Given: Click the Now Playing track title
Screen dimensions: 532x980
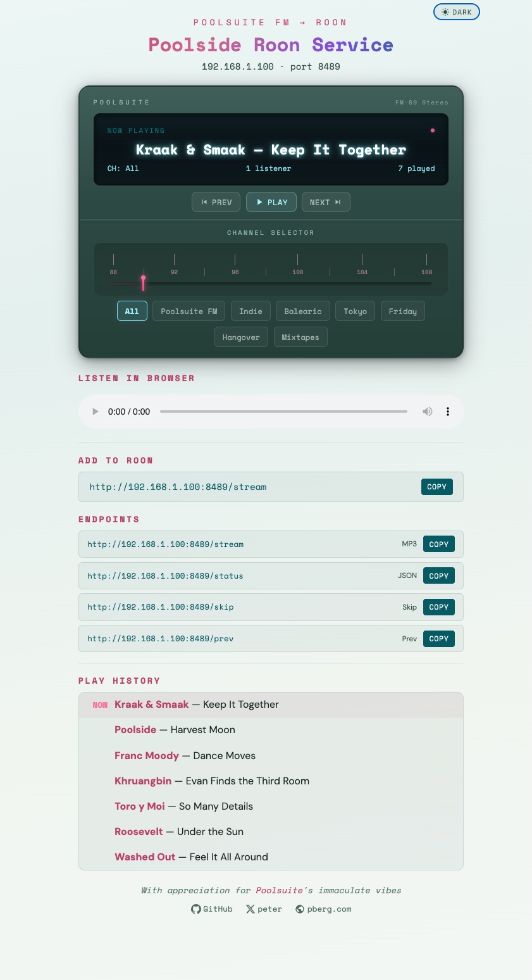Looking at the screenshot, I should (x=271, y=150).
